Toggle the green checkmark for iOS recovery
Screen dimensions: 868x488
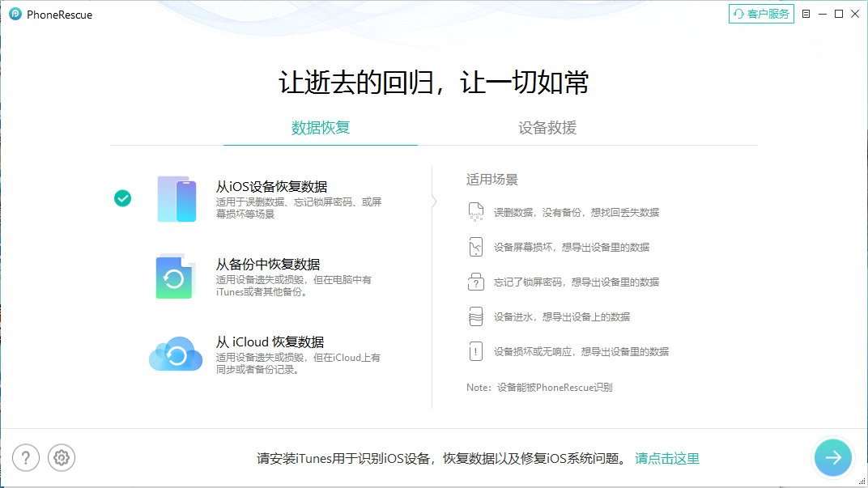point(122,198)
